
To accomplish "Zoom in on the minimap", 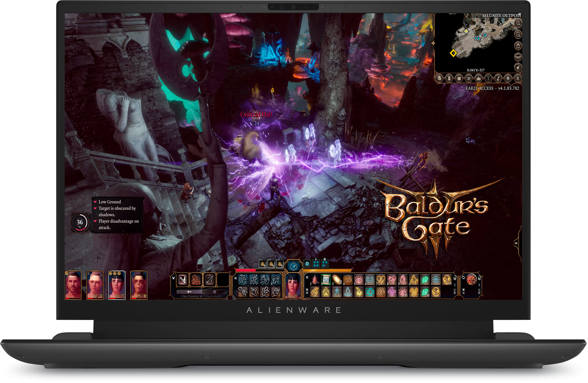I will pos(518,23).
